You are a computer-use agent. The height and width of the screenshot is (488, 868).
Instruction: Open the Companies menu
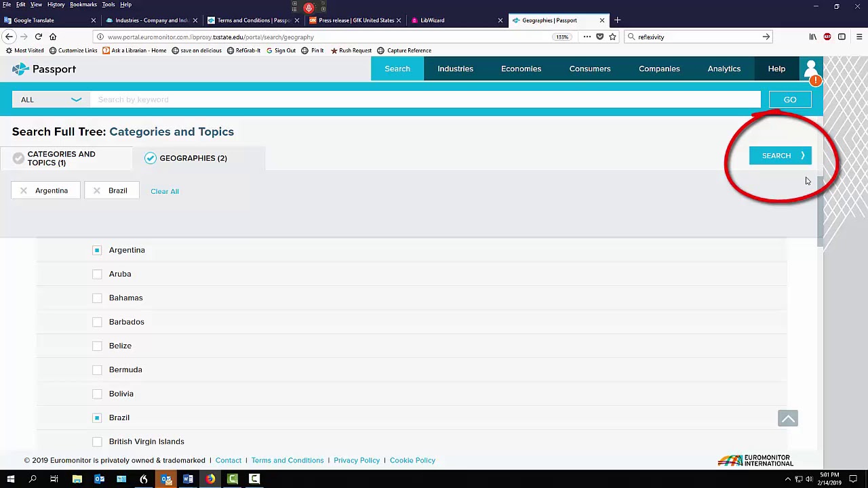[659, 68]
